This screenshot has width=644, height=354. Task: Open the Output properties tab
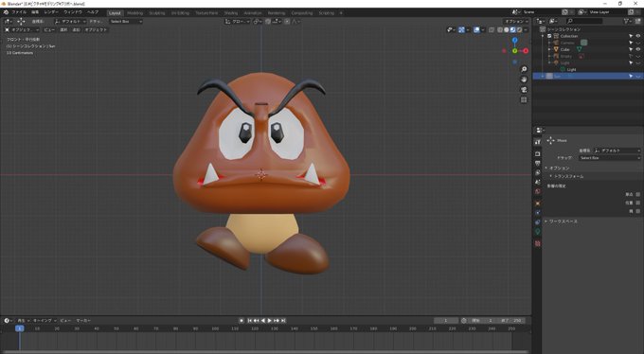tap(538, 164)
